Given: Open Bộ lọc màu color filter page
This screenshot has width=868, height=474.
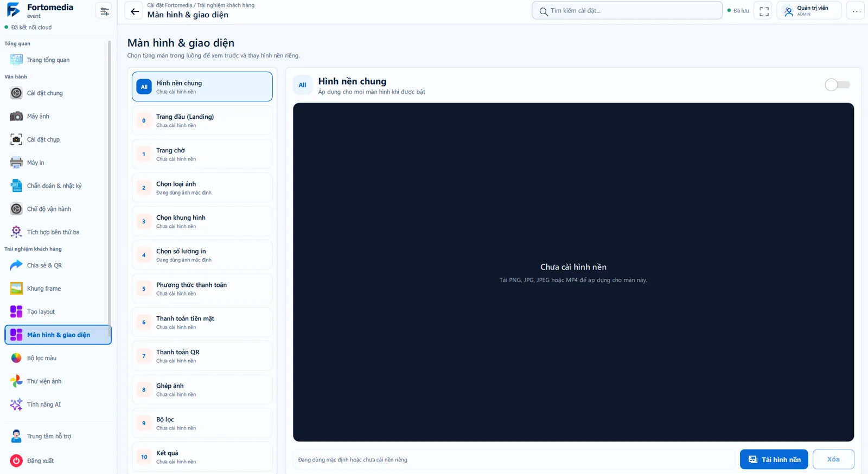Looking at the screenshot, I should pyautogui.click(x=57, y=358).
